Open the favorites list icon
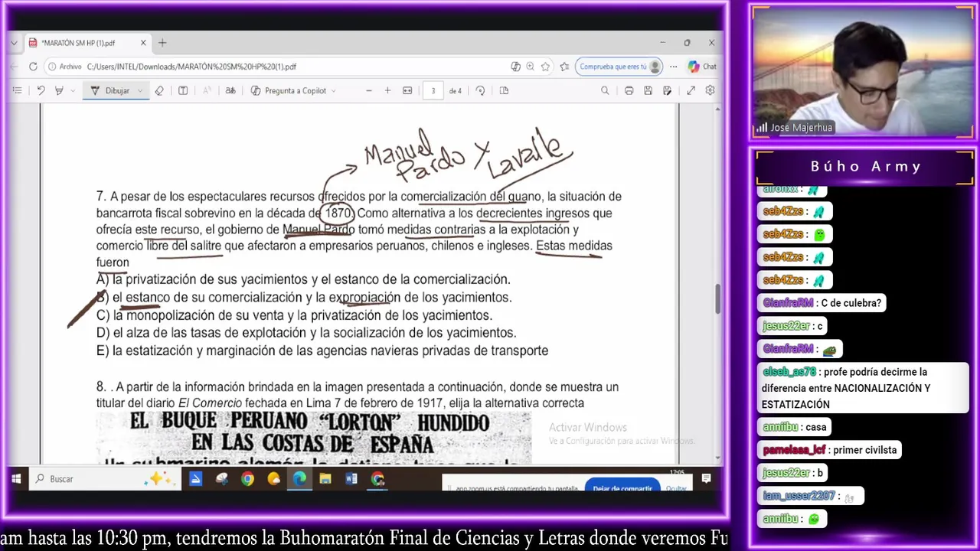980x551 pixels. [564, 67]
